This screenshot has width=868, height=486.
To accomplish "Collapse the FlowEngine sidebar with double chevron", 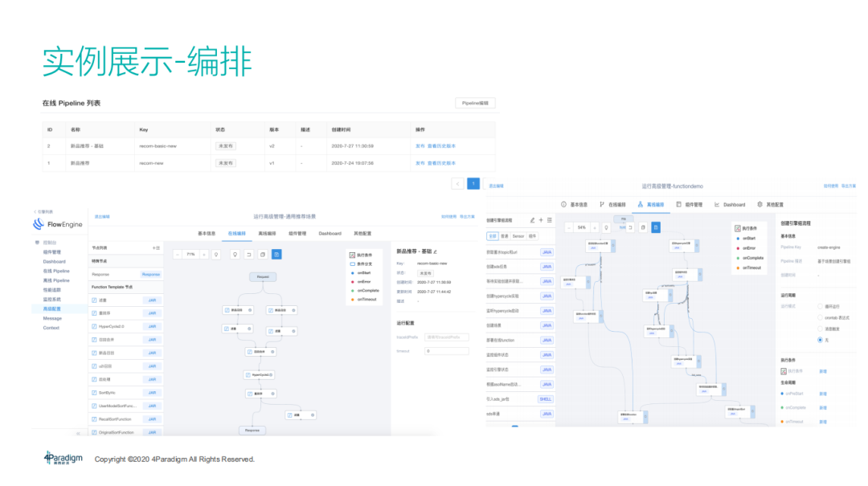I will tap(78, 433).
